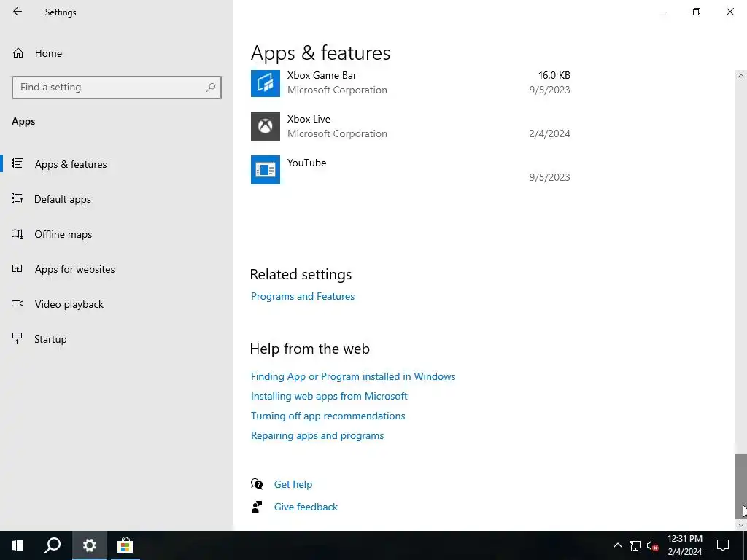Select the YouTube app icon

tap(266, 170)
